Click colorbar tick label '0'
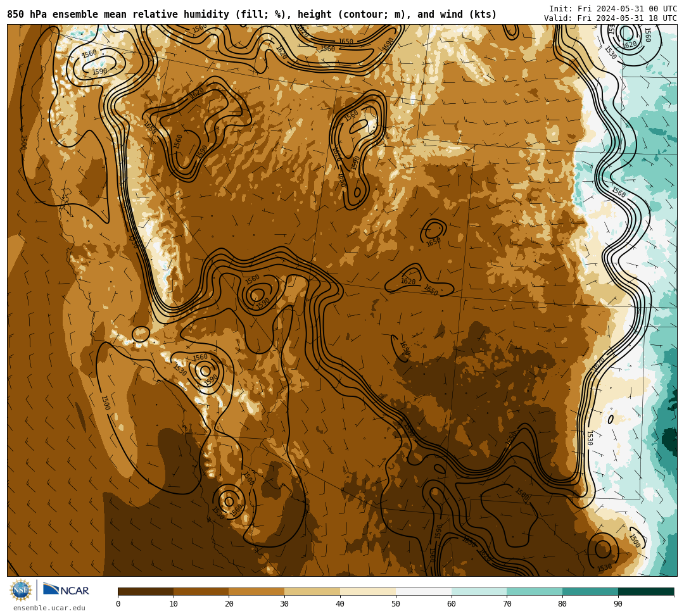 point(118,604)
